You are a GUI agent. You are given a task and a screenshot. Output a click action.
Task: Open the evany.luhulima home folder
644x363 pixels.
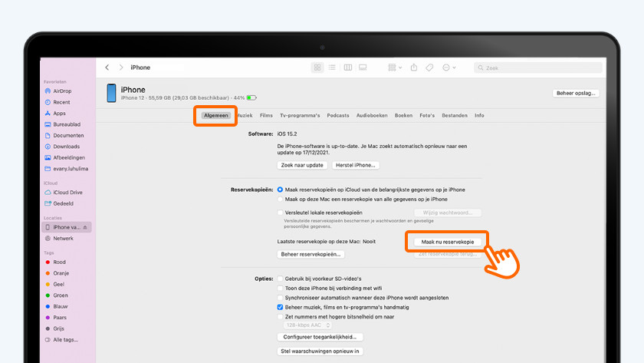coord(66,169)
